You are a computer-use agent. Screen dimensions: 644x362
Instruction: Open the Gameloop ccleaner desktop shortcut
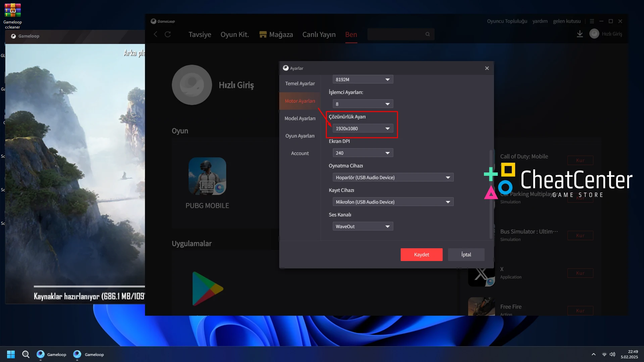12,10
